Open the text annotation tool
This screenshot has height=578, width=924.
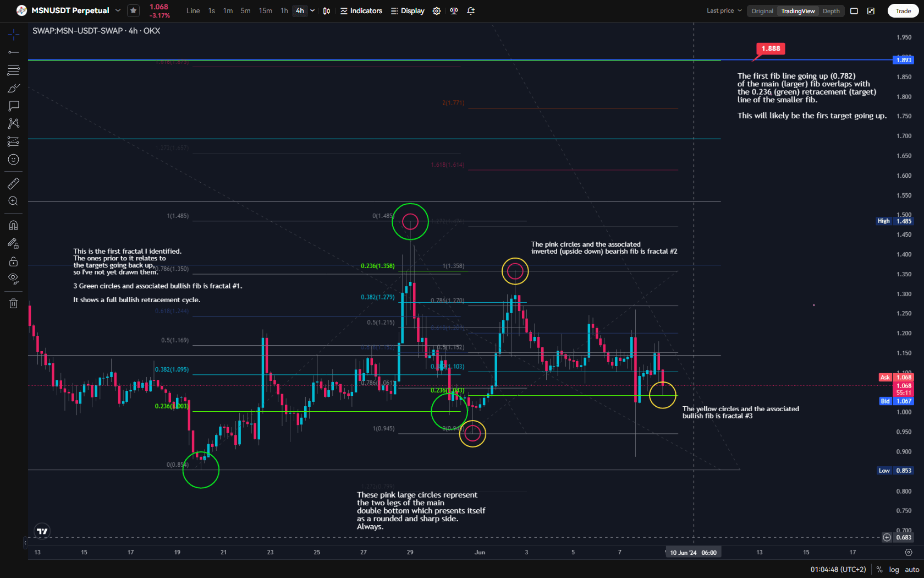point(14,106)
